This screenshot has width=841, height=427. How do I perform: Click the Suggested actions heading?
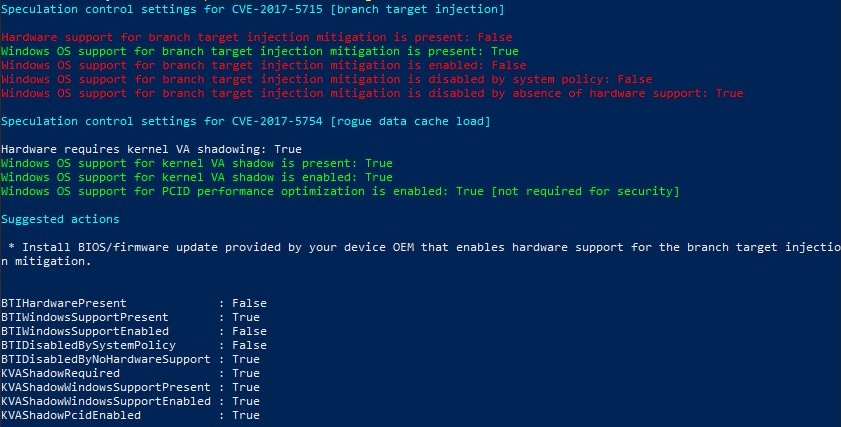pos(60,219)
